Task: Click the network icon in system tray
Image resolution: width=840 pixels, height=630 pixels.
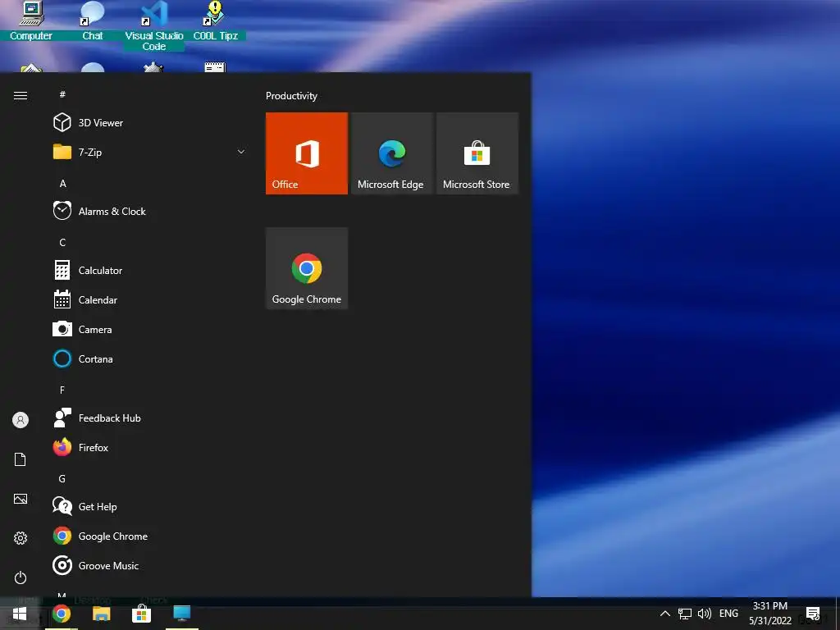Action: coord(685,614)
